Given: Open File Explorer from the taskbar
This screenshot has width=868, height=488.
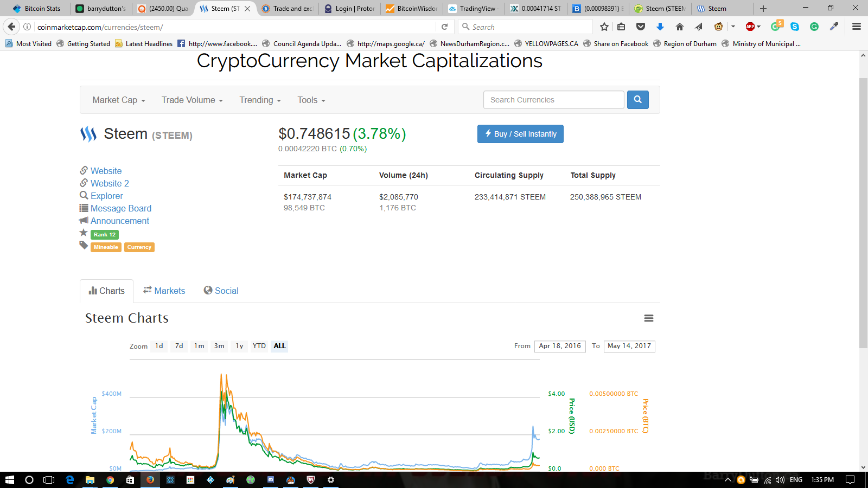Looking at the screenshot, I should coord(90,480).
